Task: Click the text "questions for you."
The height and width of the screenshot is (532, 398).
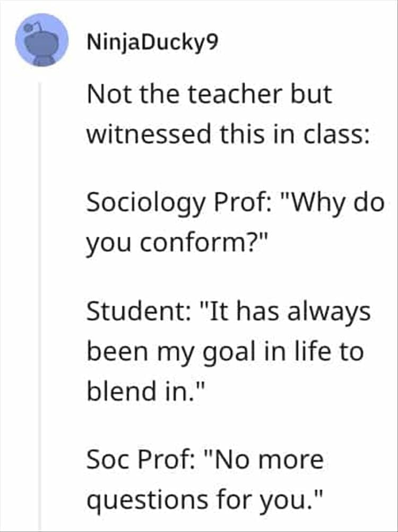Action: (205, 500)
